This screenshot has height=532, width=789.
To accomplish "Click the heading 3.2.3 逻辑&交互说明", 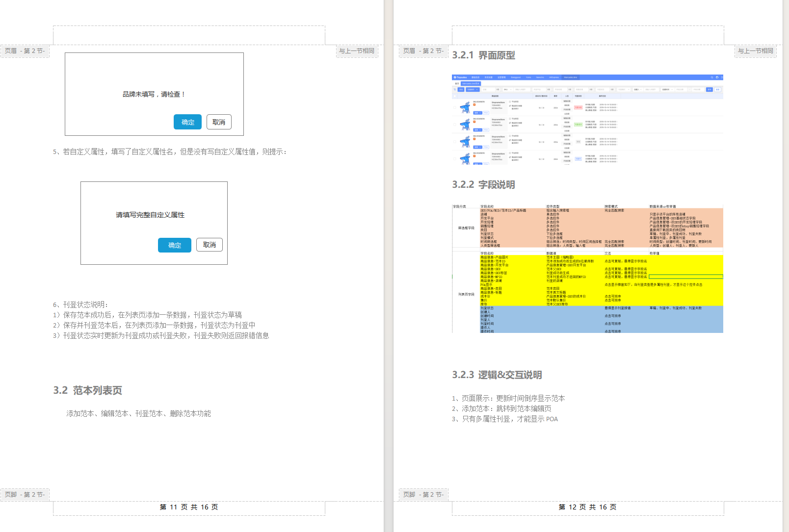I will pyautogui.click(x=497, y=375).
